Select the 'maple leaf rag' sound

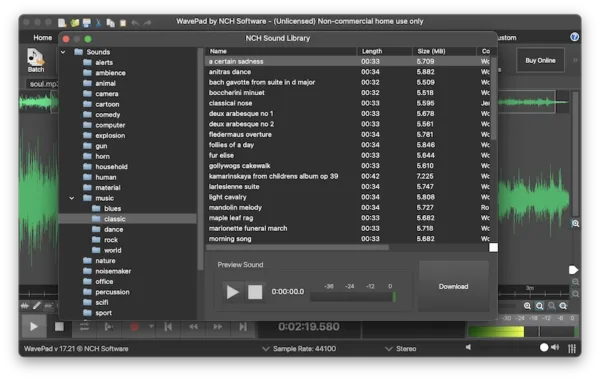tap(348, 218)
